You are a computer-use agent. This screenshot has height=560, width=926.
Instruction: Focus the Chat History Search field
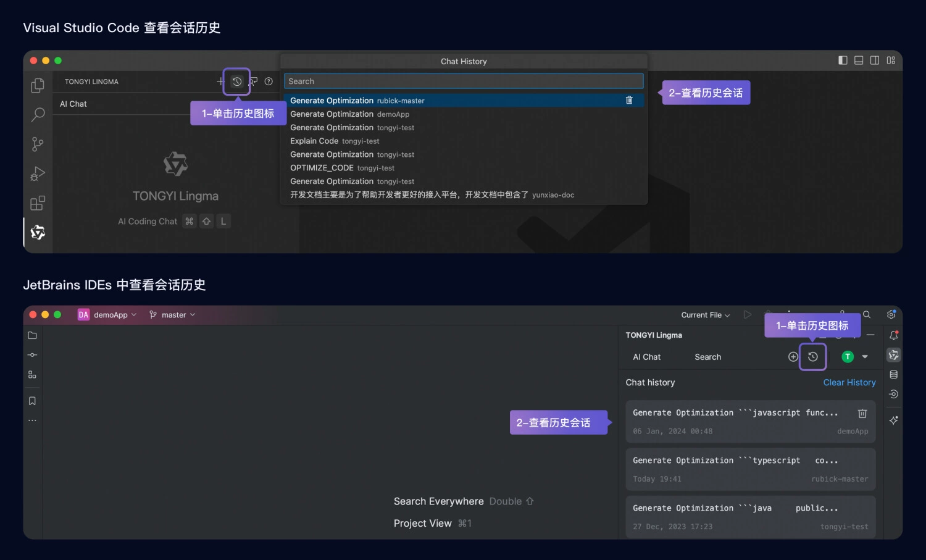[464, 81]
